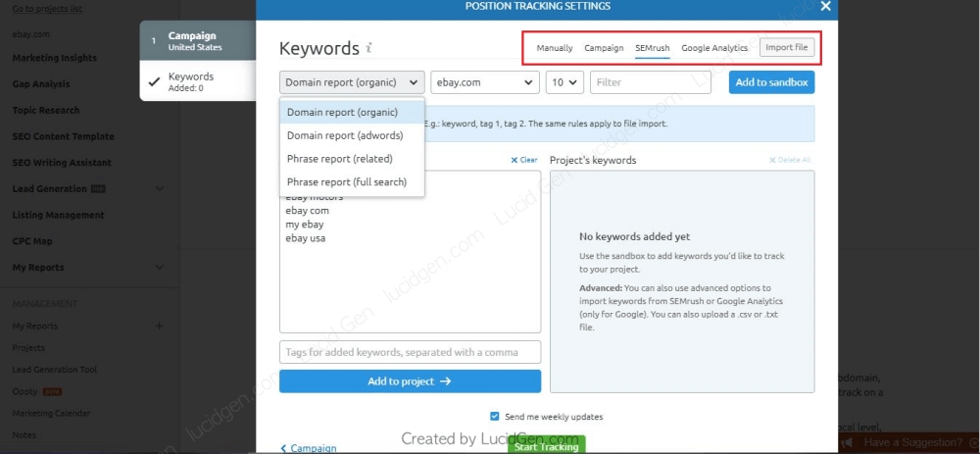980x454 pixels.
Task: Click the Add to project button
Action: pyautogui.click(x=410, y=381)
